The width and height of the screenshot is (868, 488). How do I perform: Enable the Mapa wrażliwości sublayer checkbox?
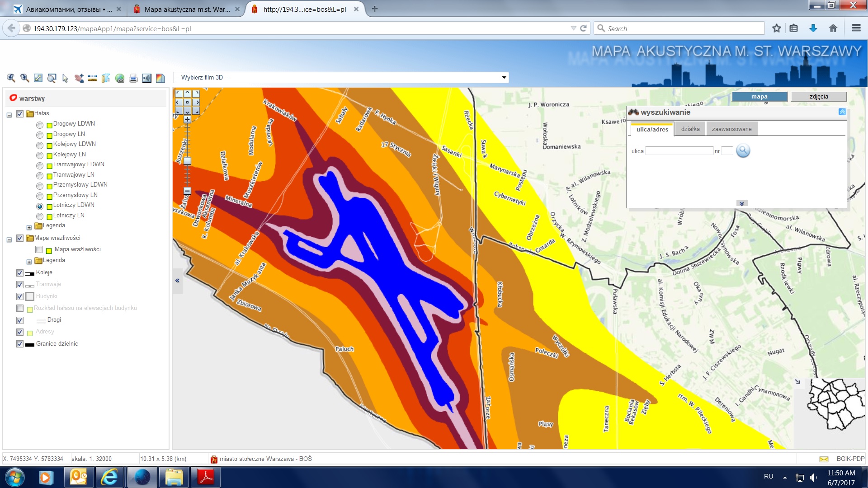coord(39,249)
